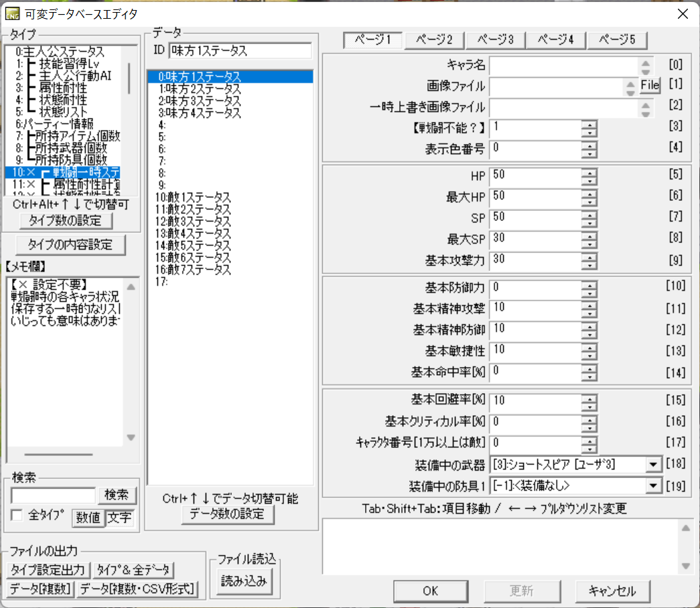Click the OK button
Image resolution: width=700 pixels, height=608 pixels.
pyautogui.click(x=430, y=591)
